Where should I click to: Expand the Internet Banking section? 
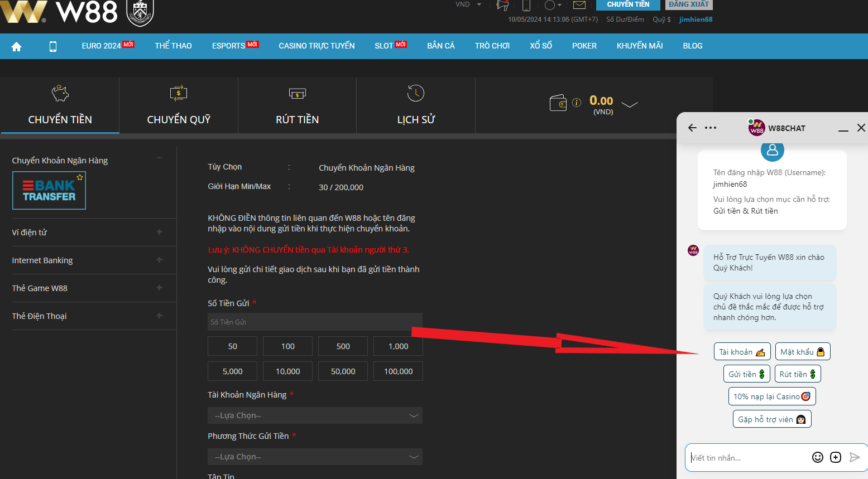[x=160, y=260]
